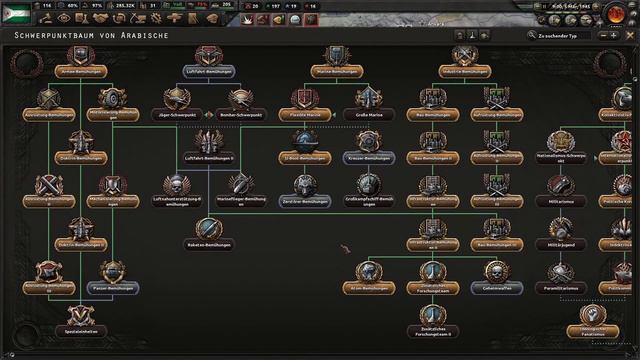This screenshot has height=360, width=640.
Task: Open the trade icon in top bar
Action: pos(119,18)
